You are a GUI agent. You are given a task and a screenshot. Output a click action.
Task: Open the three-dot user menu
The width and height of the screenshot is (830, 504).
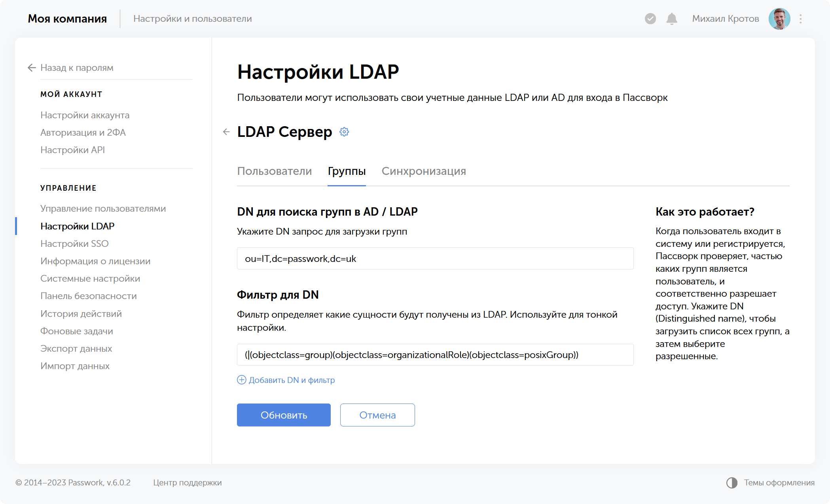pyautogui.click(x=800, y=19)
